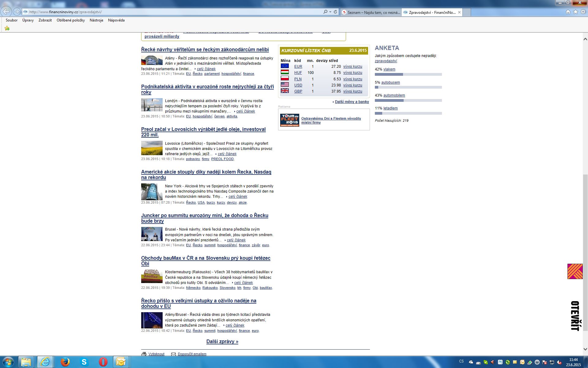The height and width of the screenshot is (368, 588).
Task: Open 'vývoj kurzu' for GBP
Action: 352,91
